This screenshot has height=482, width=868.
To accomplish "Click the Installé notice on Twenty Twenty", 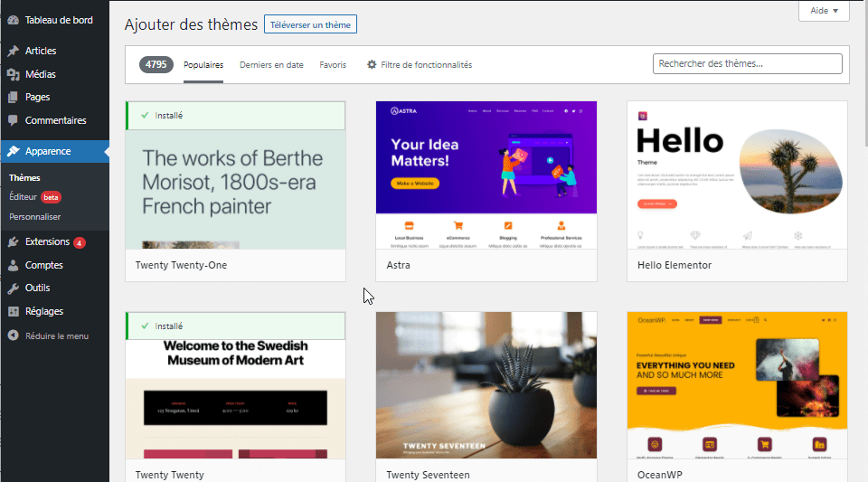I will coord(235,326).
